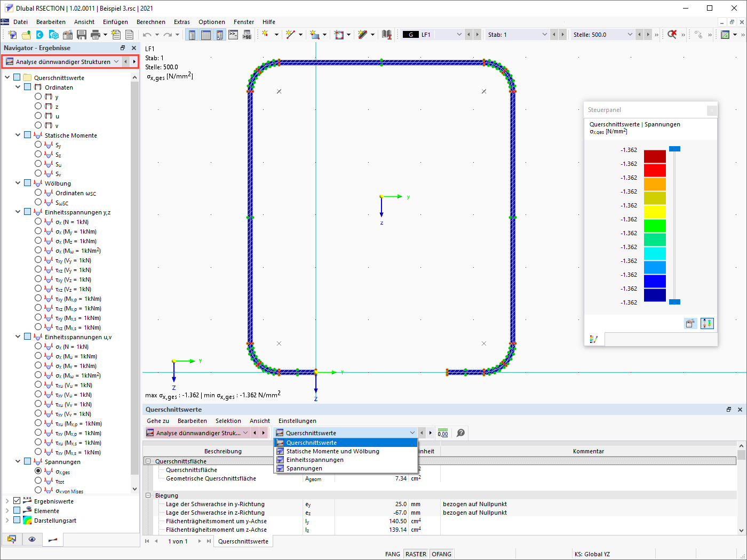Select the Ordinaten y radio button
Viewport: 747px width, 560px height.
tap(38, 97)
